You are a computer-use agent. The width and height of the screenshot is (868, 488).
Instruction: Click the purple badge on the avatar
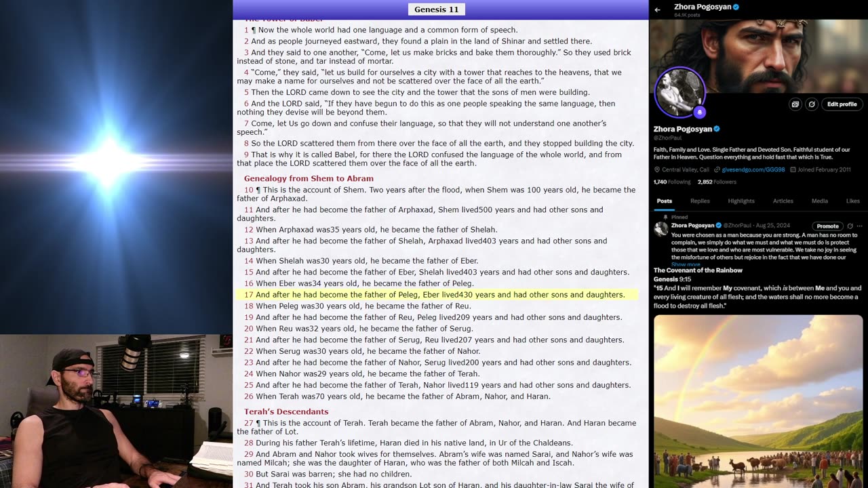click(699, 113)
